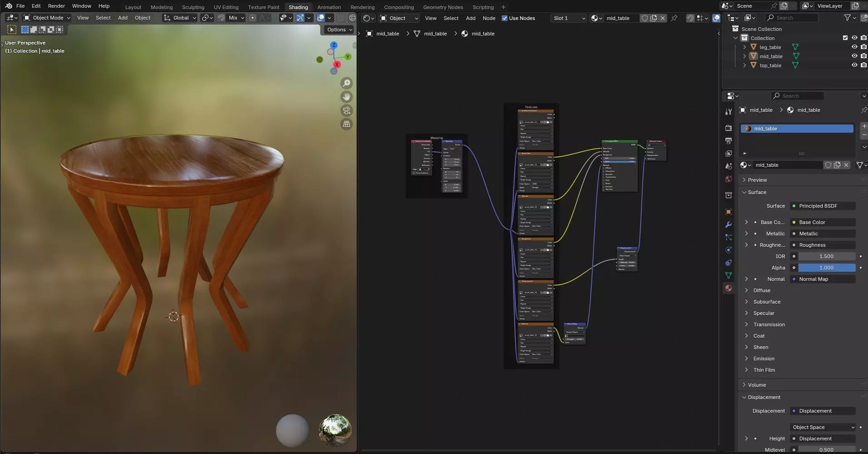Click the zoom magnifier icon in viewport
Screen dimensions: 868x454
pyautogui.click(x=347, y=83)
